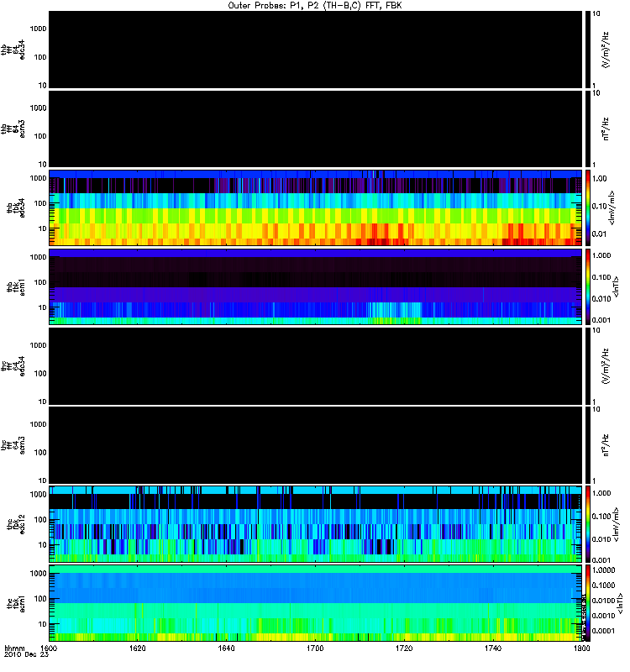Click the '2010 Dec 23' date label
This screenshot has width=630, height=672.
tap(26, 654)
